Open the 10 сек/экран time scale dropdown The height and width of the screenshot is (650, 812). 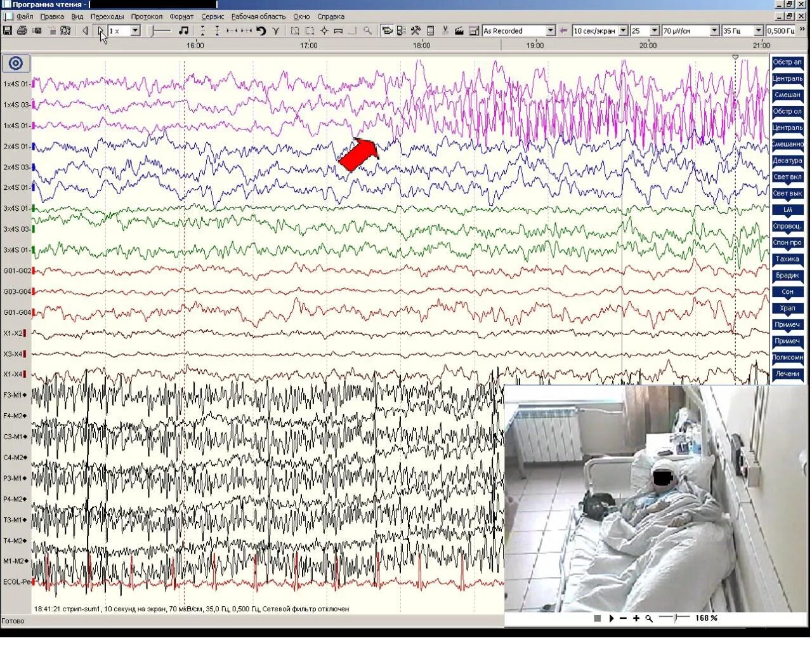coord(623,30)
